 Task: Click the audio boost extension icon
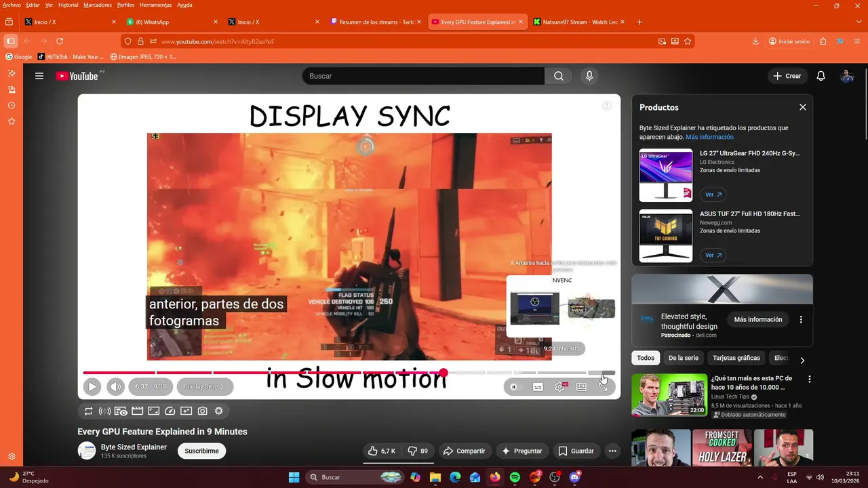[104, 411]
